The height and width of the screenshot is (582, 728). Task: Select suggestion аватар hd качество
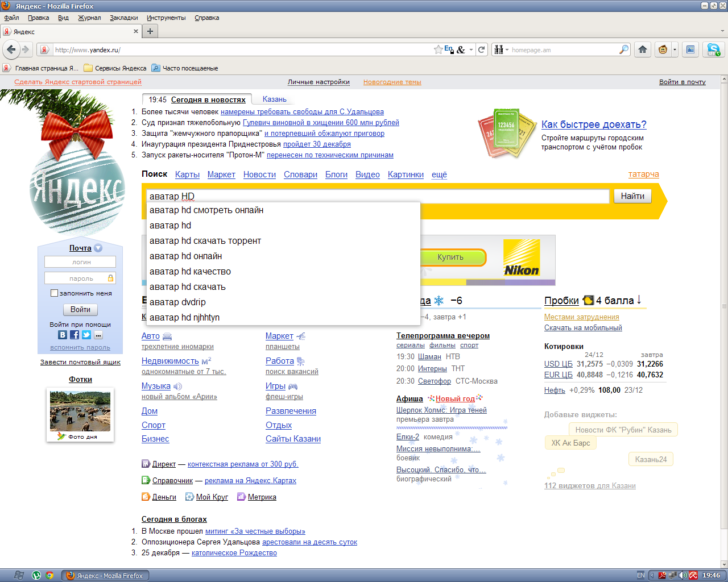click(x=283, y=272)
